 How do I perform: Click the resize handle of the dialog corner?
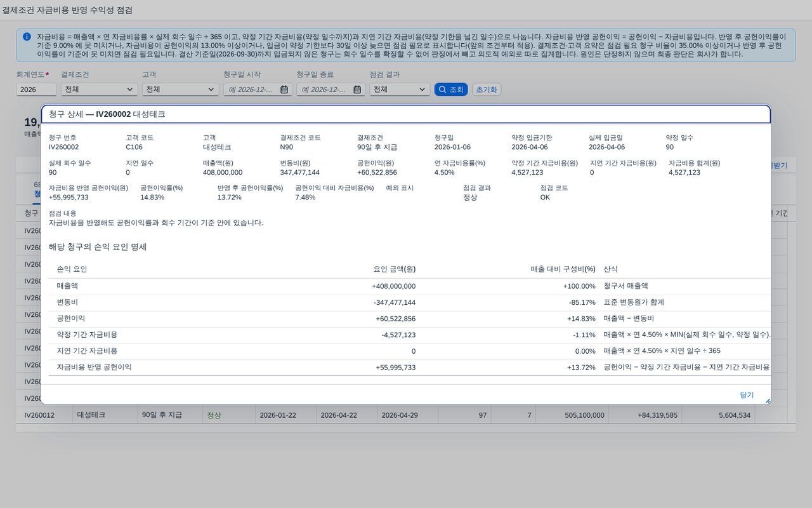click(768, 401)
